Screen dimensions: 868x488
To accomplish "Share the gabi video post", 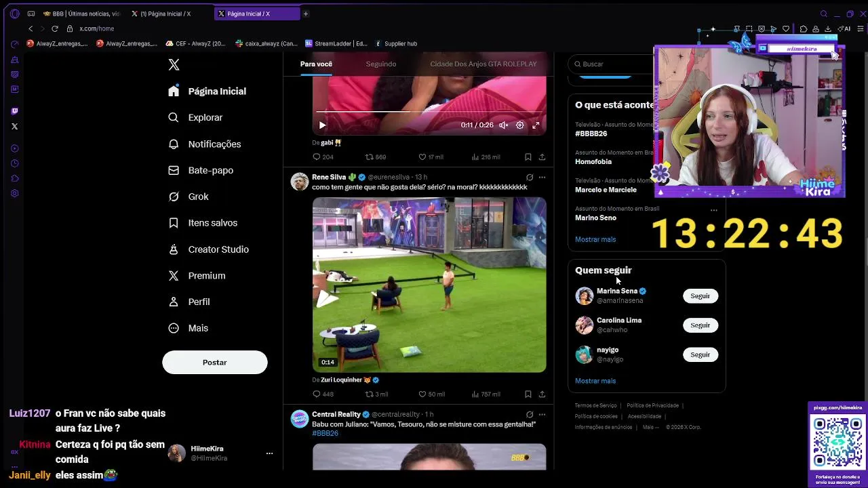I will point(542,157).
